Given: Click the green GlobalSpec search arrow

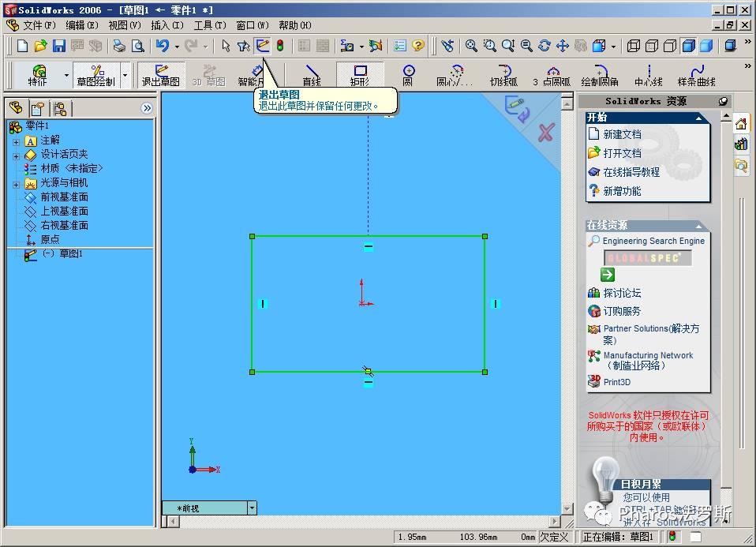Looking at the screenshot, I should point(608,275).
